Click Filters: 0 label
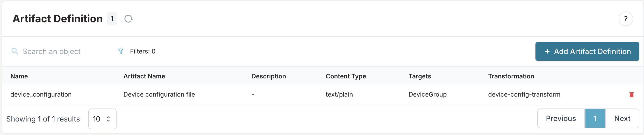644x135 pixels. click(x=142, y=51)
